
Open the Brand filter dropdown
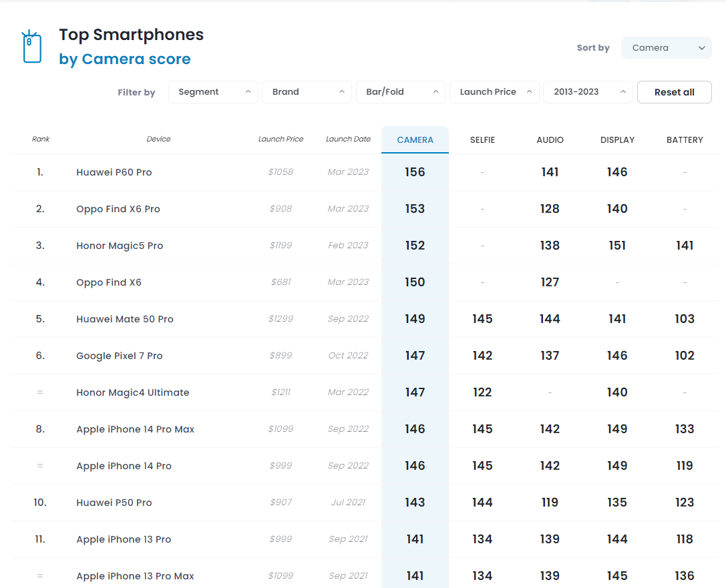[307, 92]
